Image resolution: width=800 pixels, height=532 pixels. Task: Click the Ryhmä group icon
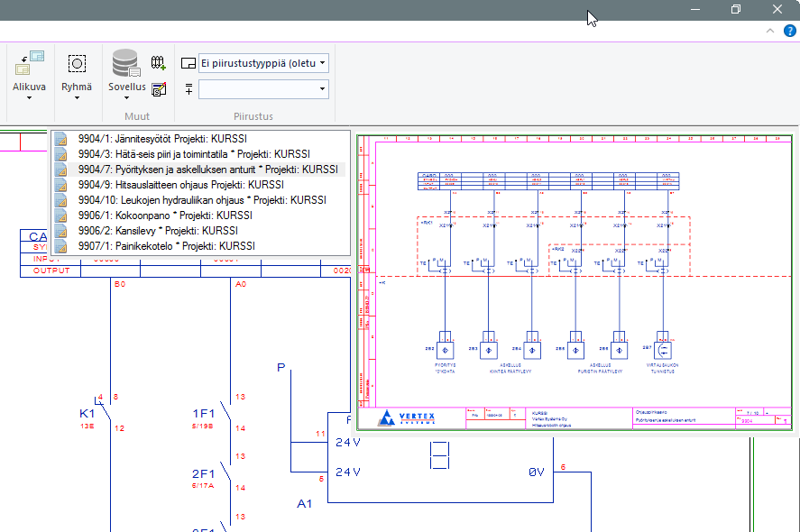tap(77, 63)
